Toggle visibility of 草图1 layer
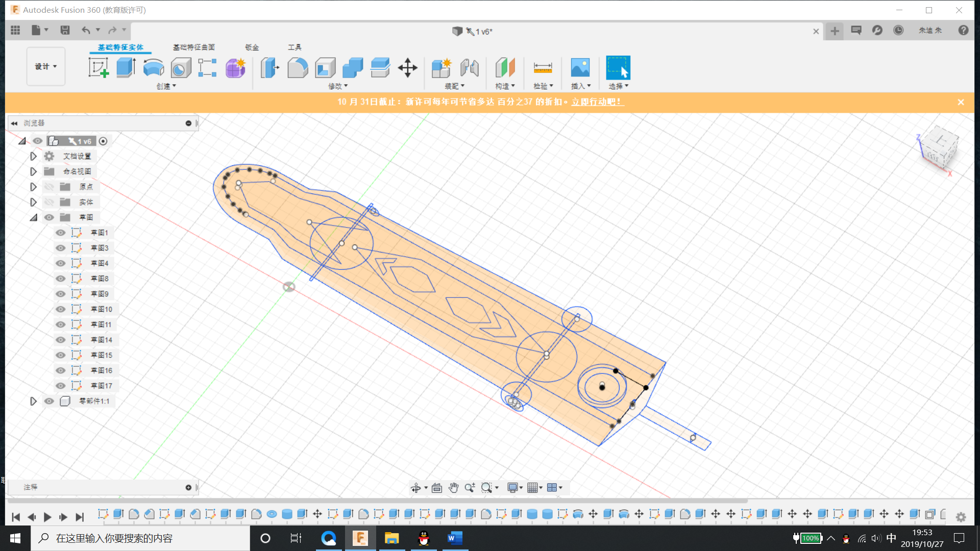 [x=61, y=232]
